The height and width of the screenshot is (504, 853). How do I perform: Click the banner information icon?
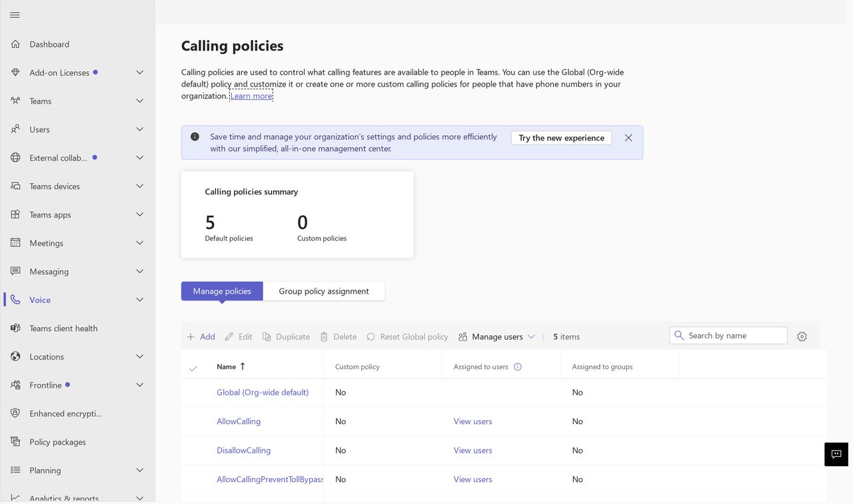[x=195, y=136]
